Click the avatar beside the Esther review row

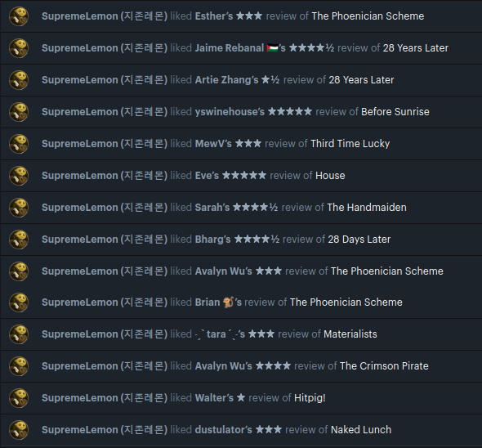(x=19, y=16)
